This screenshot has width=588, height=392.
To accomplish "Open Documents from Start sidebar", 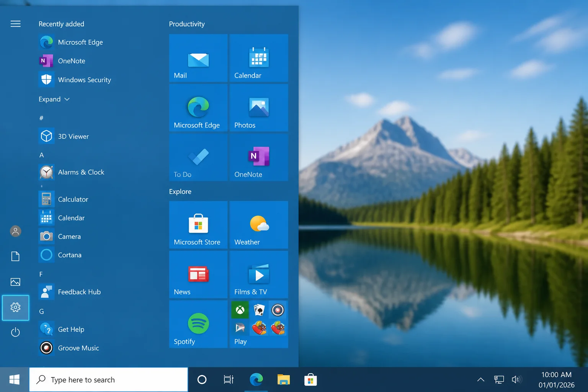I will point(15,256).
